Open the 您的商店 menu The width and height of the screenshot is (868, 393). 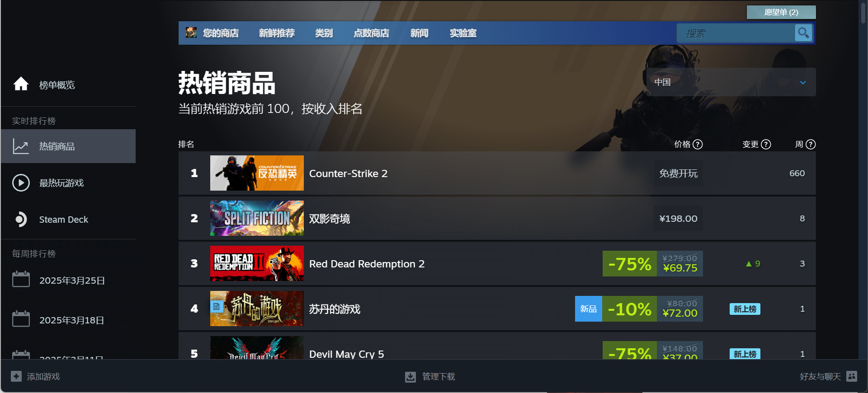221,33
